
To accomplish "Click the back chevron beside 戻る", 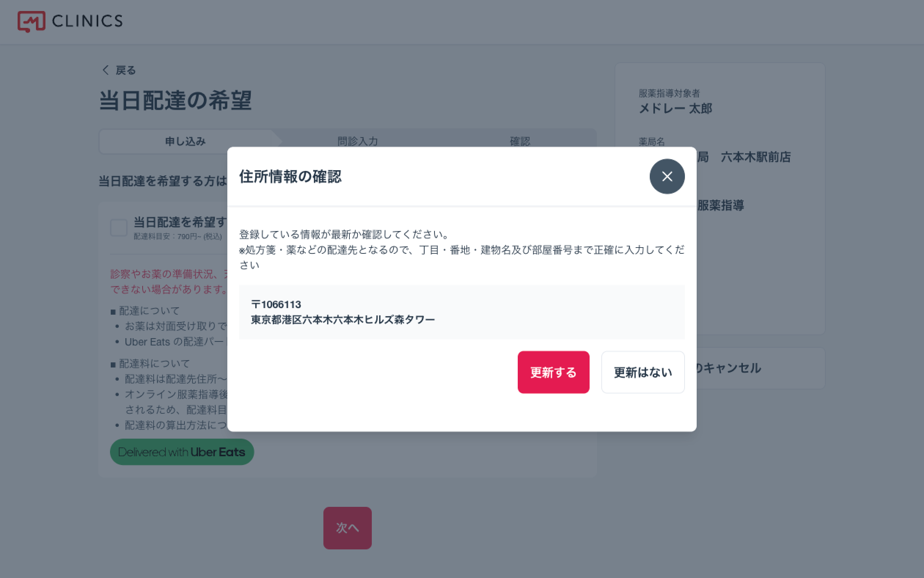I will click(x=106, y=70).
